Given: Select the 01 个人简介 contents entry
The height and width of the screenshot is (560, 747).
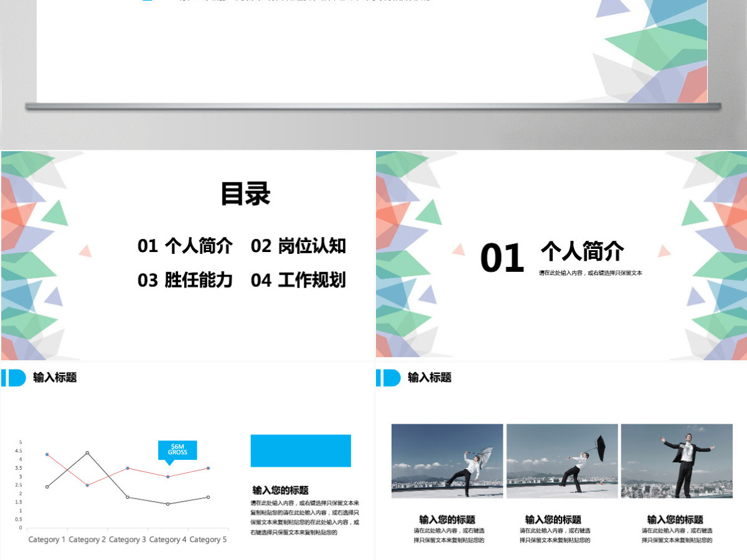Looking at the screenshot, I should 185,246.
